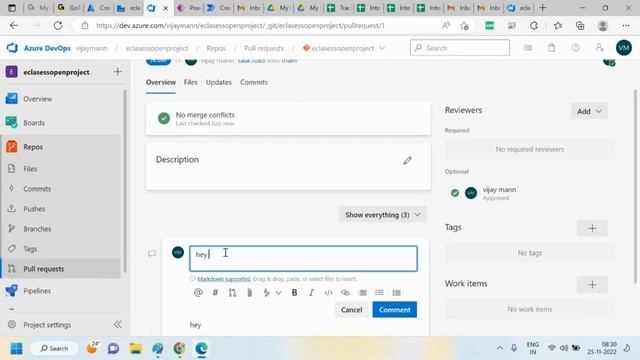Refresh the browser page

[58, 25]
